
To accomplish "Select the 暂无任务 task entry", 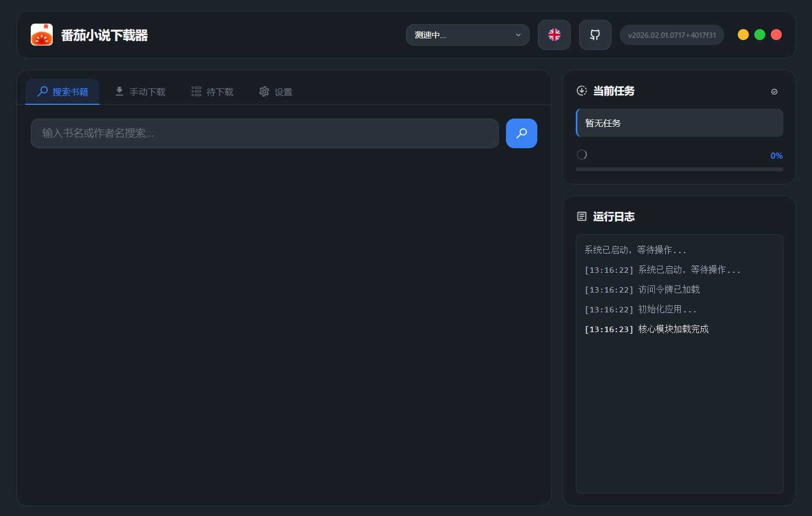I will point(680,123).
